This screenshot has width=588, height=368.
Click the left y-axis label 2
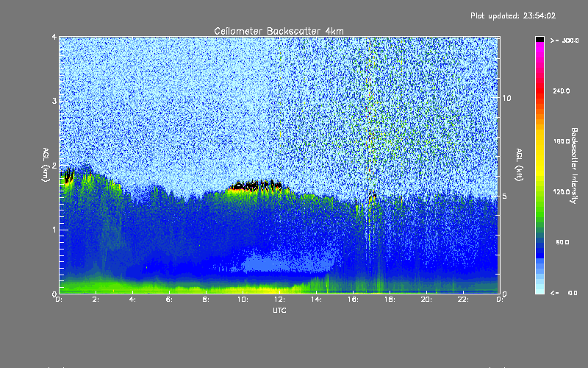pos(54,166)
